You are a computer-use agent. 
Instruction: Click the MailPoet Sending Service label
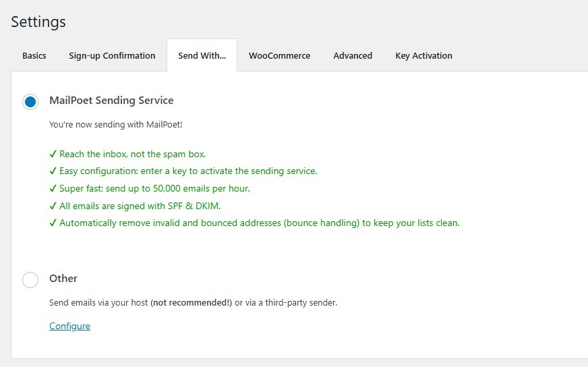(x=111, y=101)
